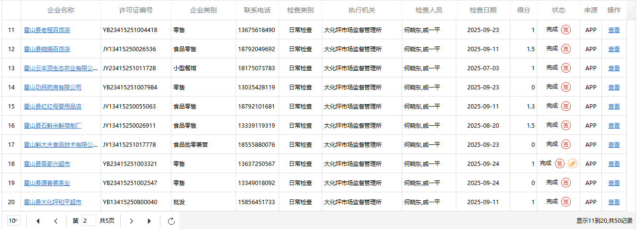Go to the previous page
The height and width of the screenshot is (229, 644).
[56, 221]
